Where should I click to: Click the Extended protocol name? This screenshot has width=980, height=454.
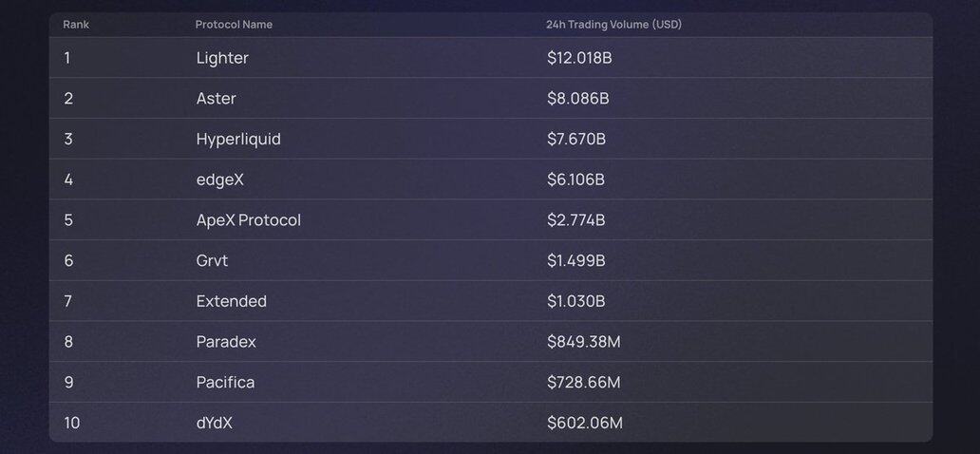231,302
